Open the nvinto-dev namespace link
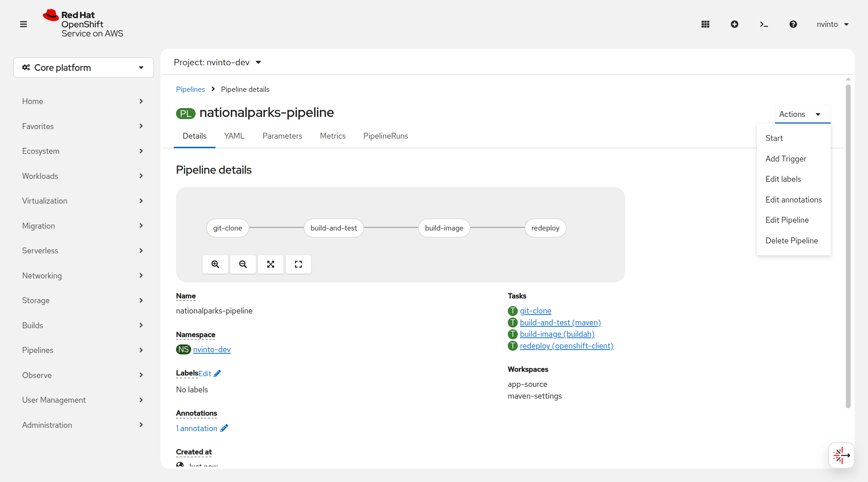The width and height of the screenshot is (868, 482). click(x=212, y=349)
